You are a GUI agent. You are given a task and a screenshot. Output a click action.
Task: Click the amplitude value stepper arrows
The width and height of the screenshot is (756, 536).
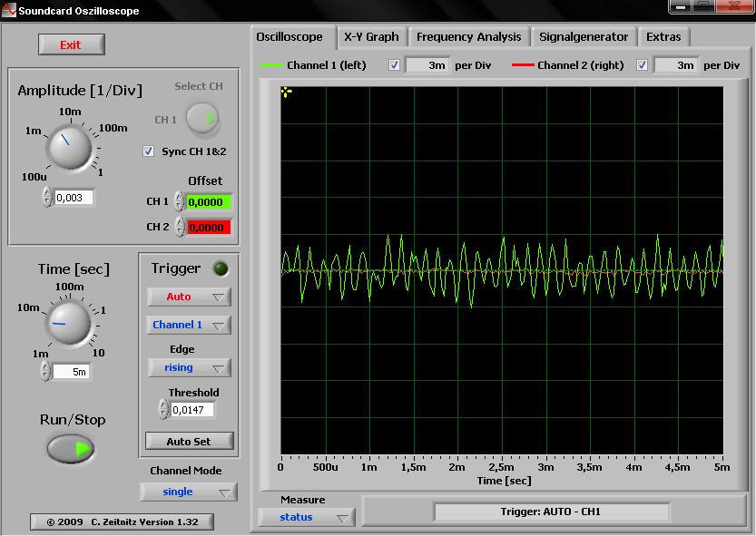click(47, 197)
